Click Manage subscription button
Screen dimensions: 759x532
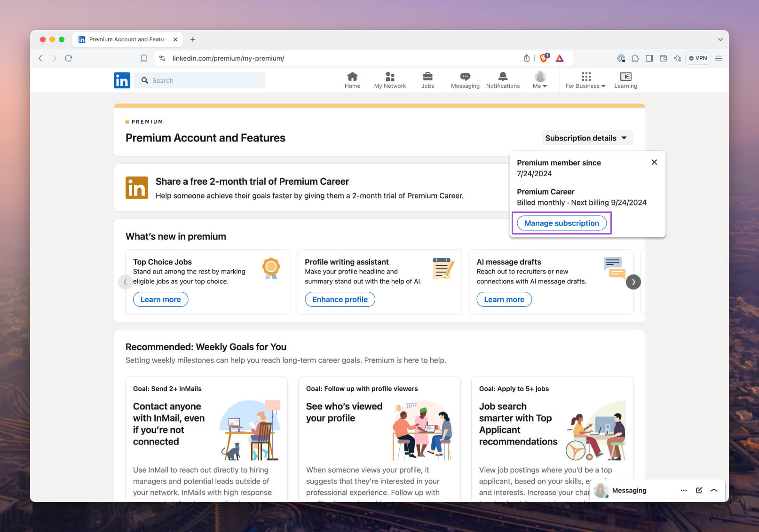(x=561, y=223)
